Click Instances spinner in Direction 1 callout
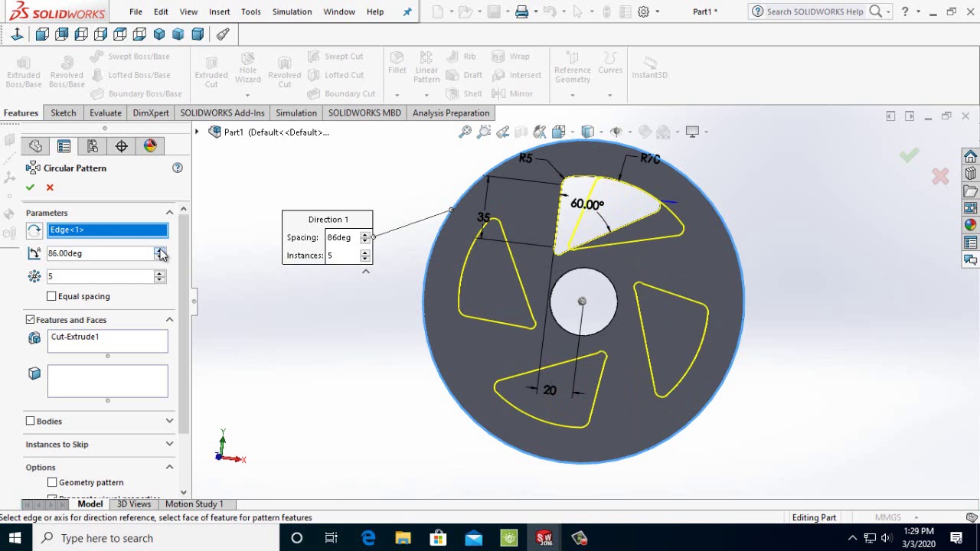 click(365, 256)
